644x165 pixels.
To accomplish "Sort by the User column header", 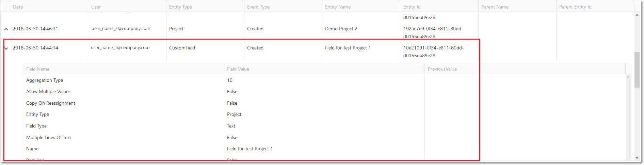I will tap(96, 7).
